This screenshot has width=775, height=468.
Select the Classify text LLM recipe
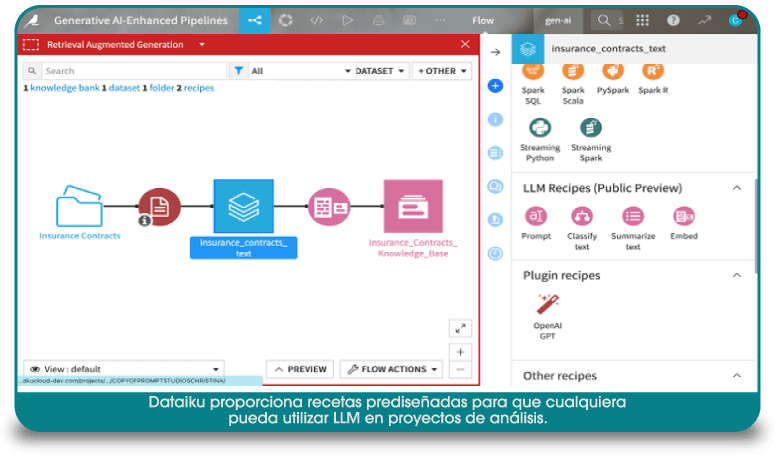click(x=582, y=216)
